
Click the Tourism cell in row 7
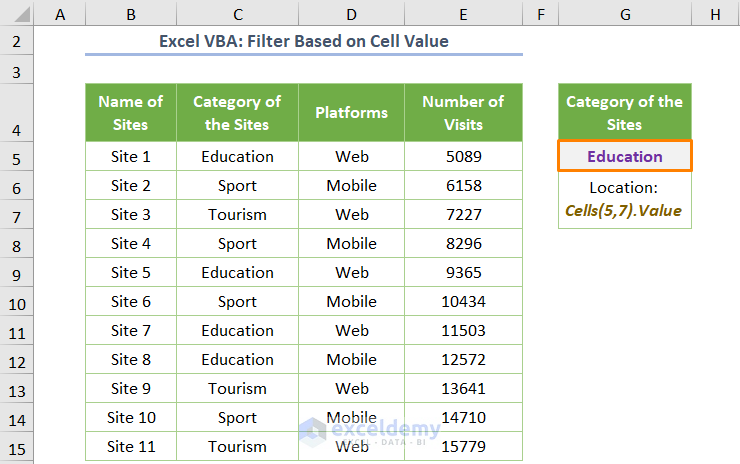[237, 215]
